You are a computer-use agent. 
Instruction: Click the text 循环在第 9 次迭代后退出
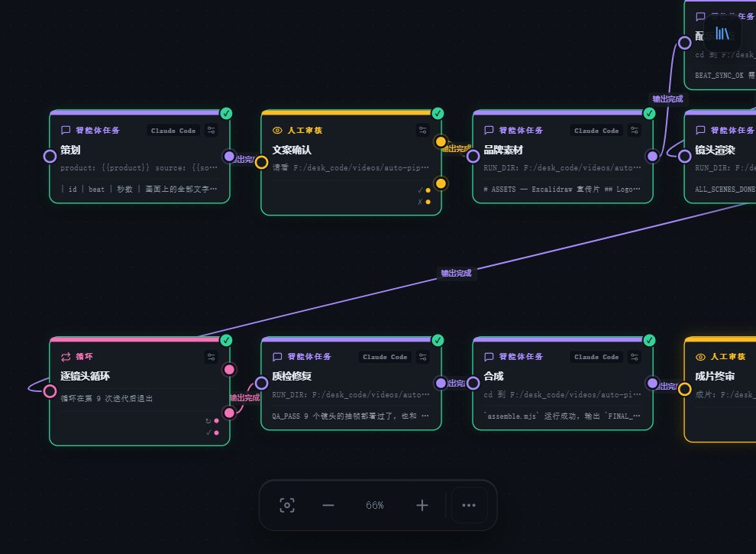107,399
